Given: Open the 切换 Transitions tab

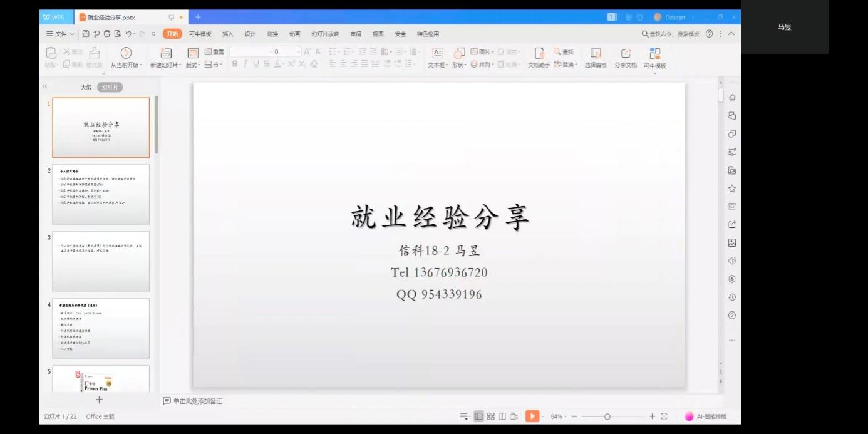Looking at the screenshot, I should pyautogui.click(x=272, y=34).
